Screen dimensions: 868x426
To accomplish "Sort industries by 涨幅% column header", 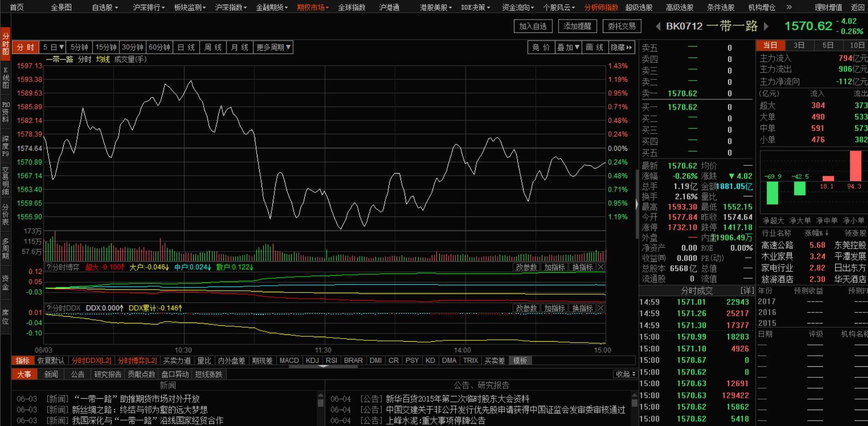I will coord(817,233).
